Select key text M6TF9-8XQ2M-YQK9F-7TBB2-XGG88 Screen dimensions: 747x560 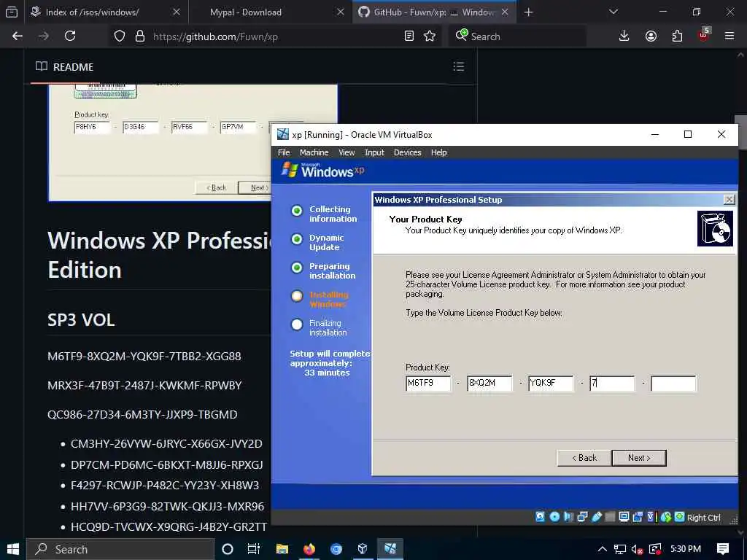pos(144,356)
